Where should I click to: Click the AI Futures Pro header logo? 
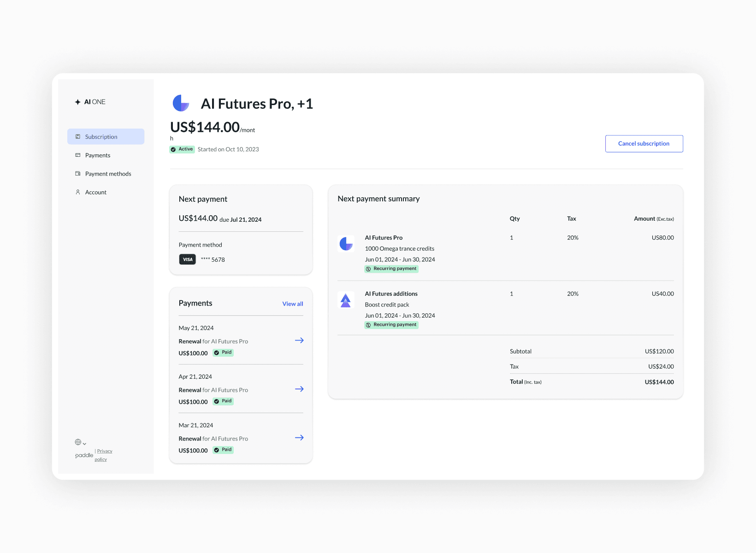click(181, 103)
